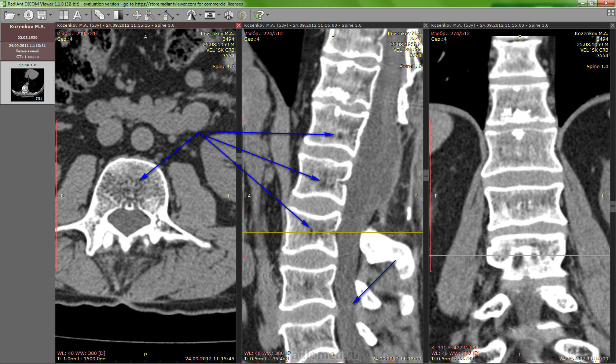Click the floppy disk export icon
Viewport: 616px width, 364px height.
[41, 15]
